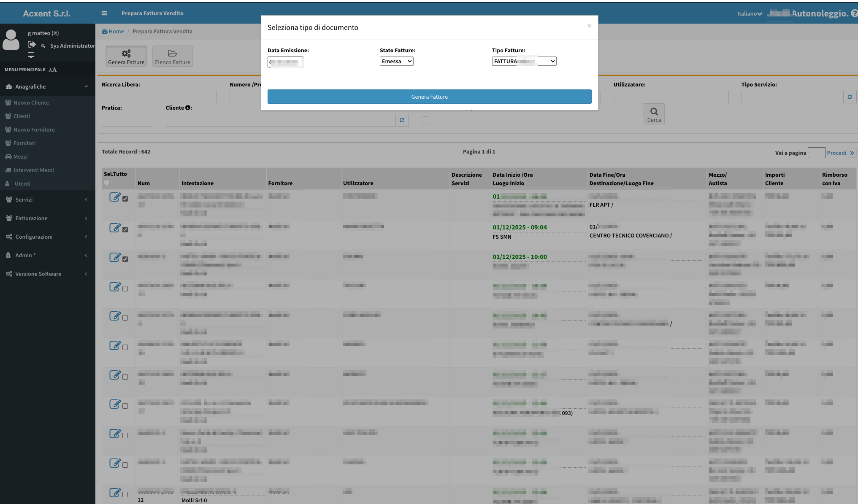Screen dimensions: 858x504
Task: Click the hamburger menu icon in header
Action: (104, 13)
